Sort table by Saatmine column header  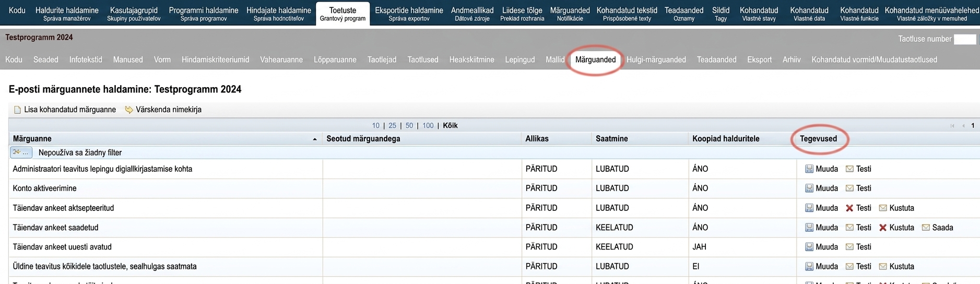[x=612, y=139]
